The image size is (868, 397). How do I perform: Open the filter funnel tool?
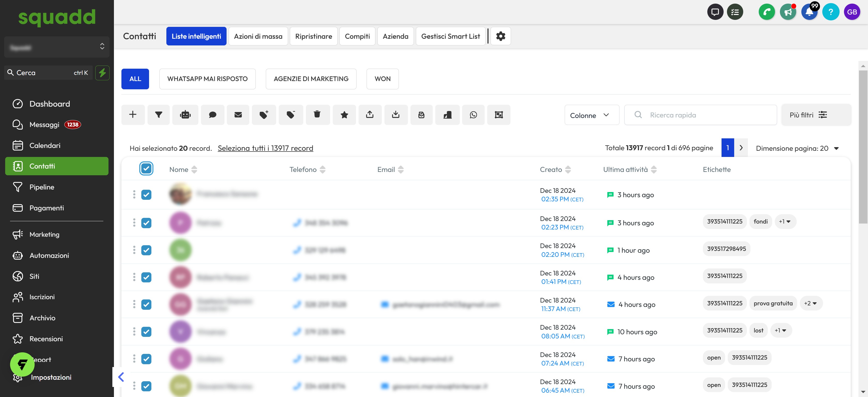[x=158, y=115]
